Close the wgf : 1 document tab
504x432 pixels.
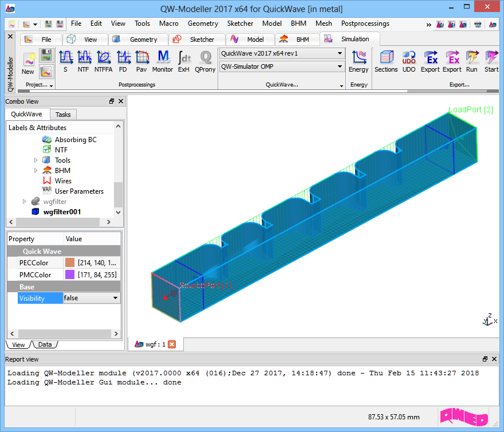click(172, 344)
